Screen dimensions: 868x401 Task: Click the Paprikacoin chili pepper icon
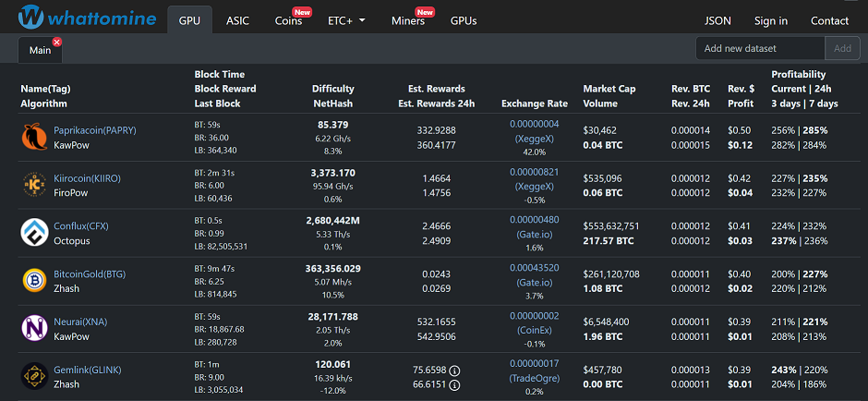34,138
